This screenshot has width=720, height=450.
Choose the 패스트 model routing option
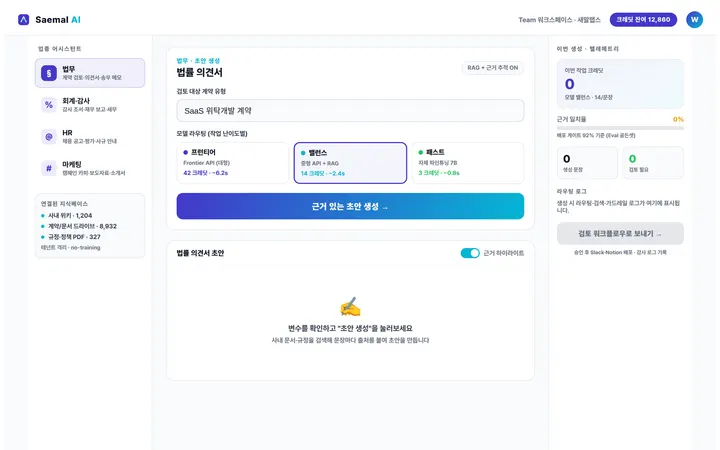click(467, 163)
